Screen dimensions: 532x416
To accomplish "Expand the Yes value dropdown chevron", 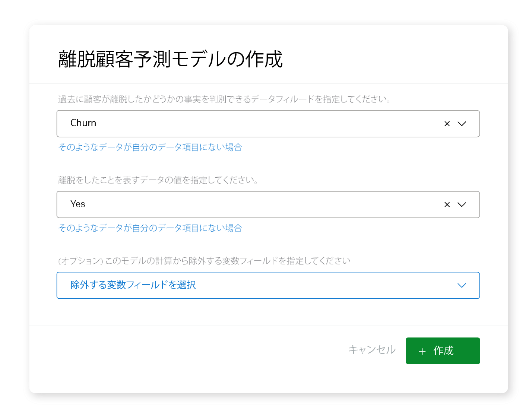I will 462,204.
